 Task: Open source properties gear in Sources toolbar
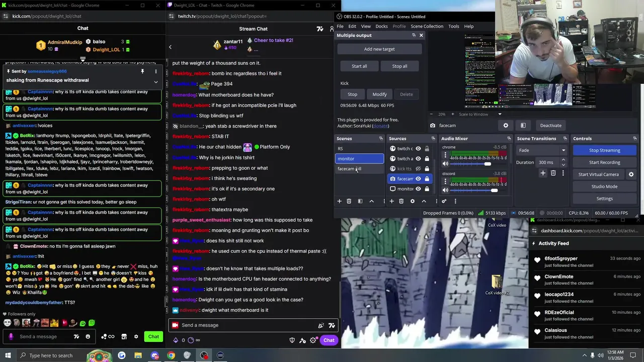click(412, 201)
